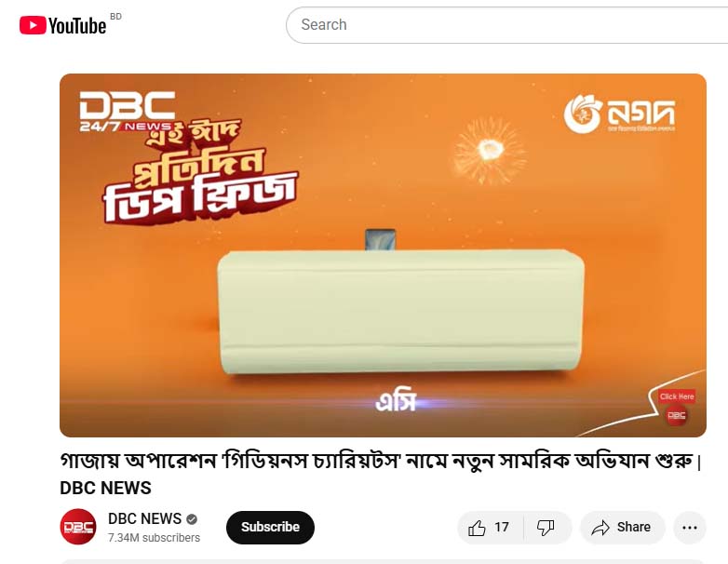Subscribe to DBC NEWS channel
This screenshot has width=728, height=564.
pyautogui.click(x=270, y=528)
